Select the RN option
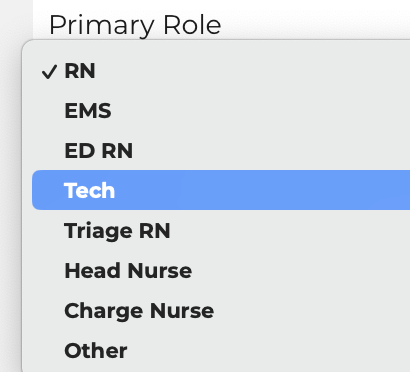The height and width of the screenshot is (372, 410). [x=221, y=71]
